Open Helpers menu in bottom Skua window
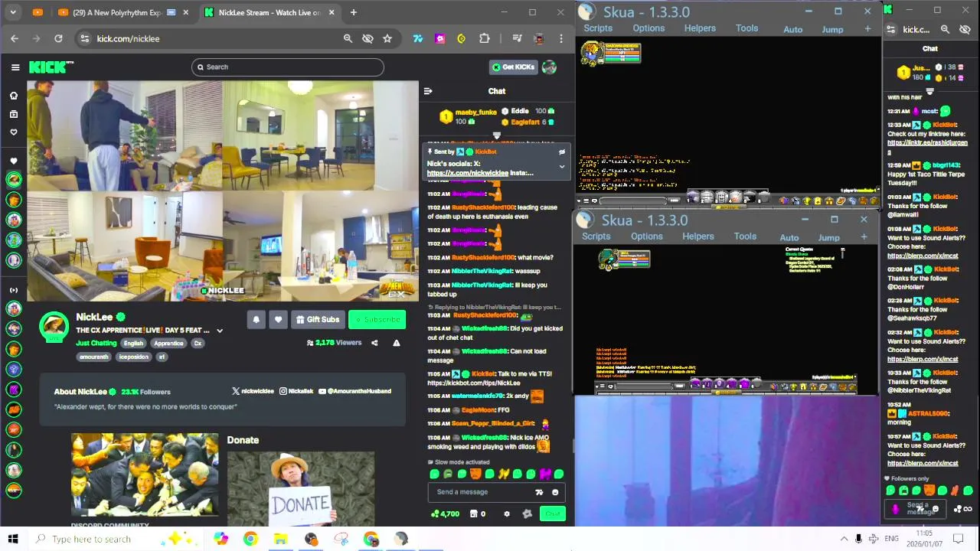Viewport: 980px width, 551px height. (x=697, y=236)
